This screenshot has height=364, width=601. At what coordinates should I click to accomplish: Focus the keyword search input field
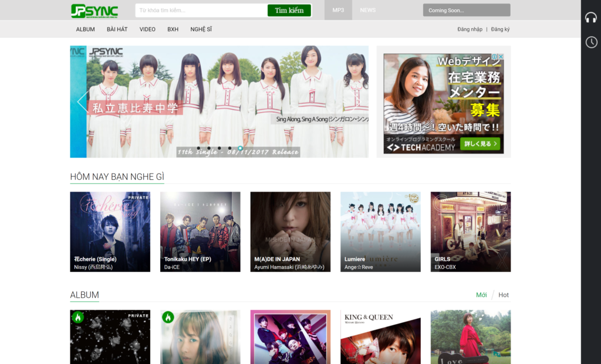click(201, 11)
